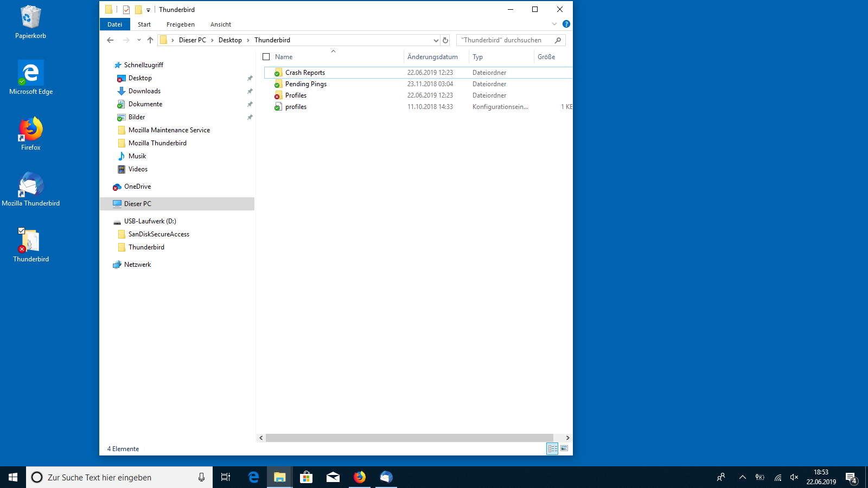868x488 pixels.
Task: Refresh the current folder view
Action: coord(445,40)
